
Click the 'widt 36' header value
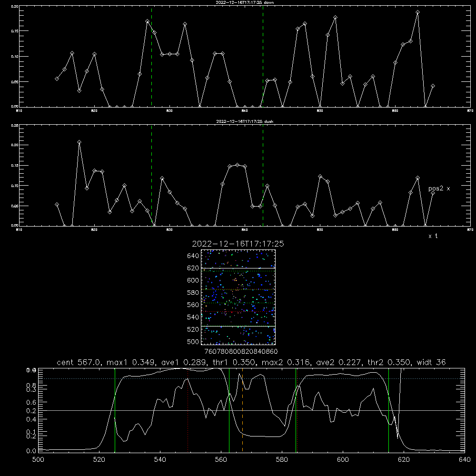431,362
